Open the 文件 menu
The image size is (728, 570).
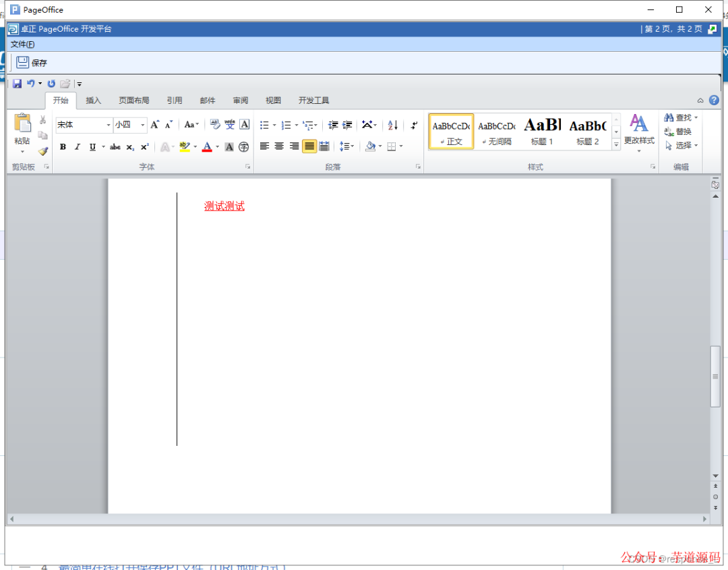tap(22, 44)
